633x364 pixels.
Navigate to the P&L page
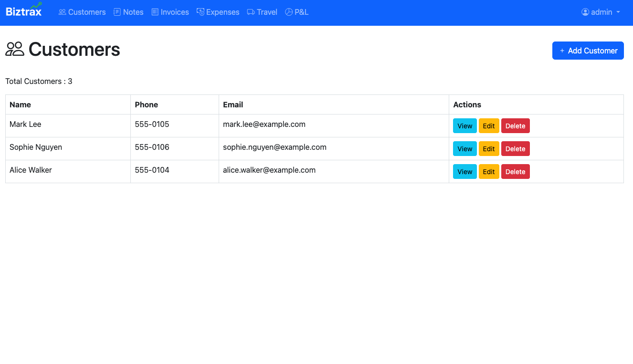[x=296, y=12]
